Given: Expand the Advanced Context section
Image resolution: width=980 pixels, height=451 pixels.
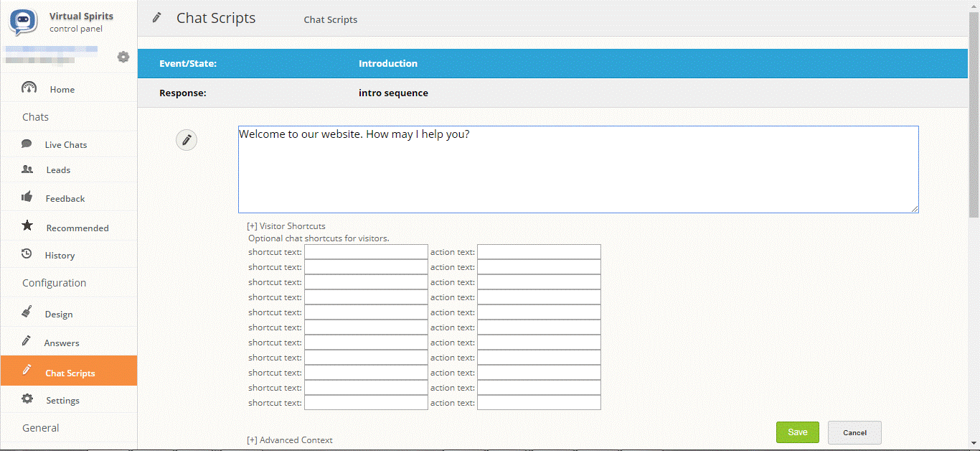Looking at the screenshot, I should click(290, 440).
